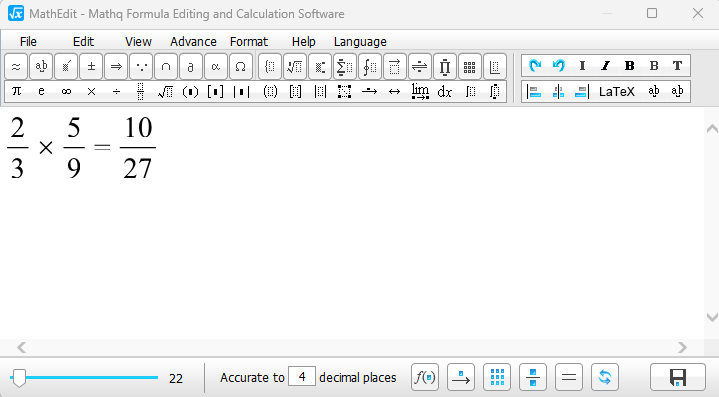Image resolution: width=719 pixels, height=397 pixels.
Task: Click the editor's scroll up arrow
Action: coord(712,128)
